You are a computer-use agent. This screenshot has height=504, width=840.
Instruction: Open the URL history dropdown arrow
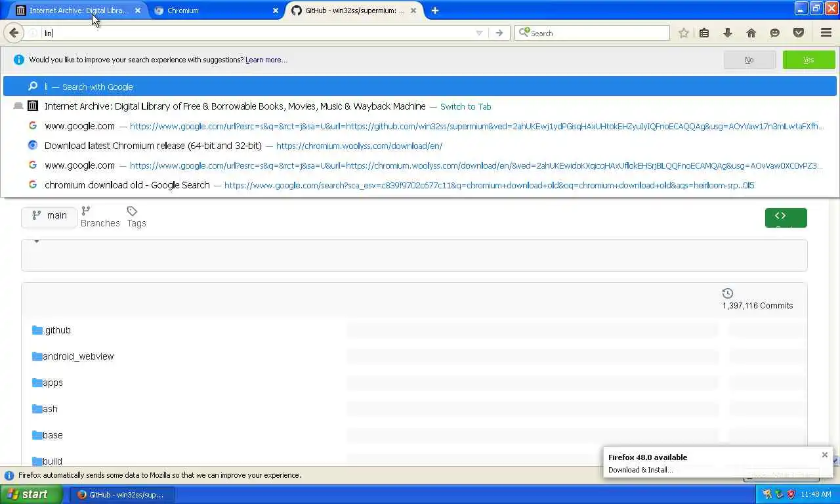point(479,33)
